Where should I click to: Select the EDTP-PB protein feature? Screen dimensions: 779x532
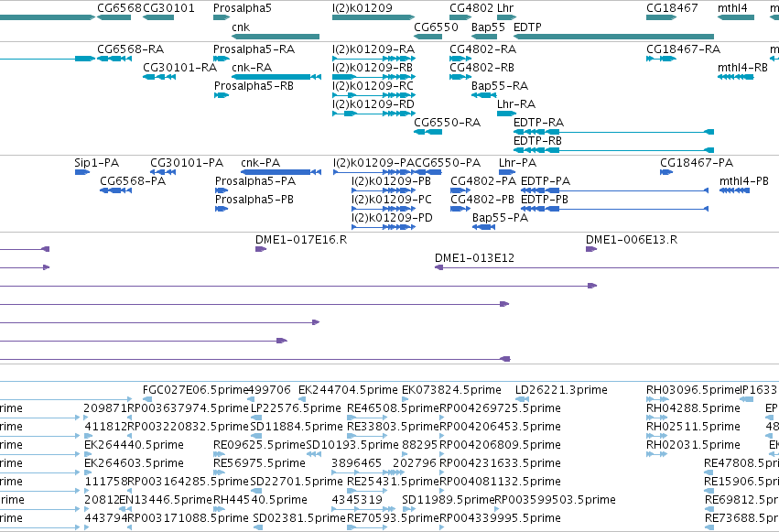[614, 209]
